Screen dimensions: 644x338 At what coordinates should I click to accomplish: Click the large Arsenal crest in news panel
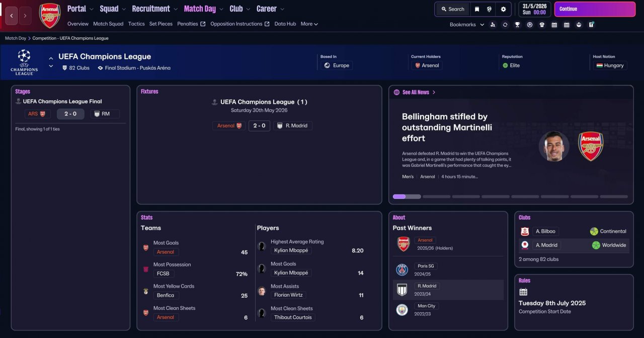[591, 147]
